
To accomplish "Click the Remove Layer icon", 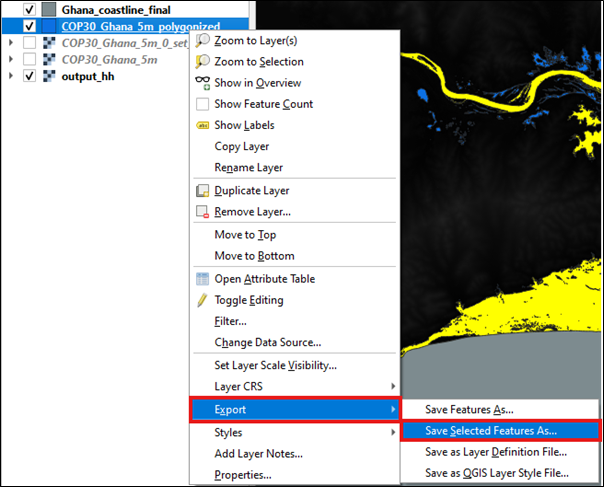I will tap(202, 212).
